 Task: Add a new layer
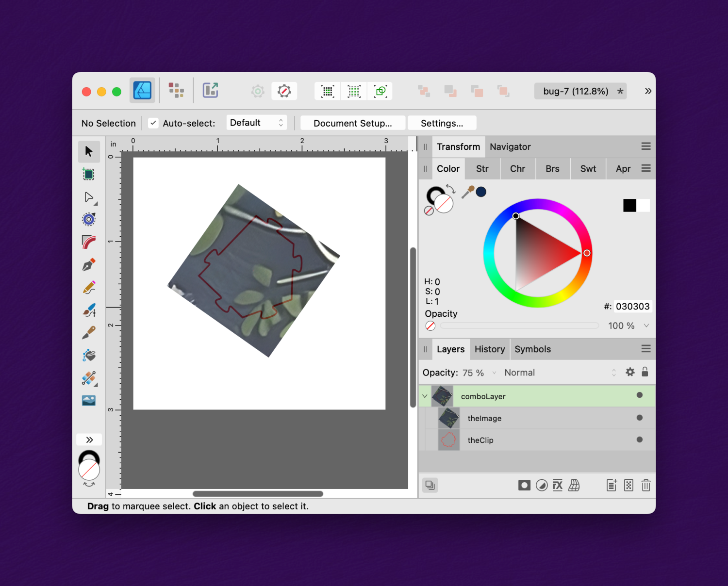pos(612,486)
